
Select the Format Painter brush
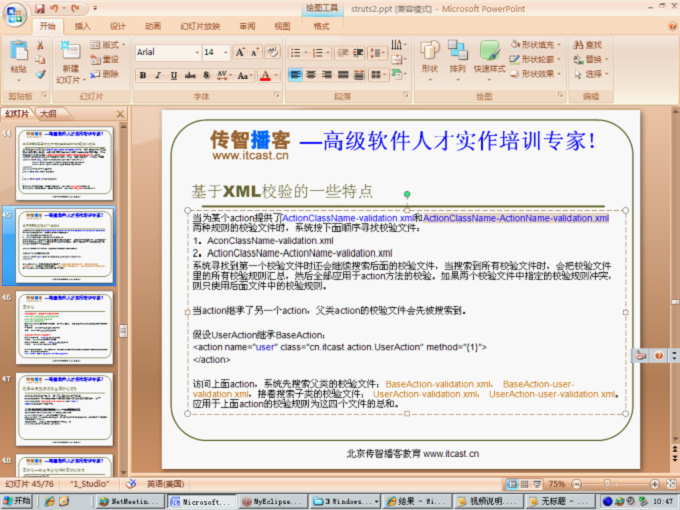pos(40,74)
